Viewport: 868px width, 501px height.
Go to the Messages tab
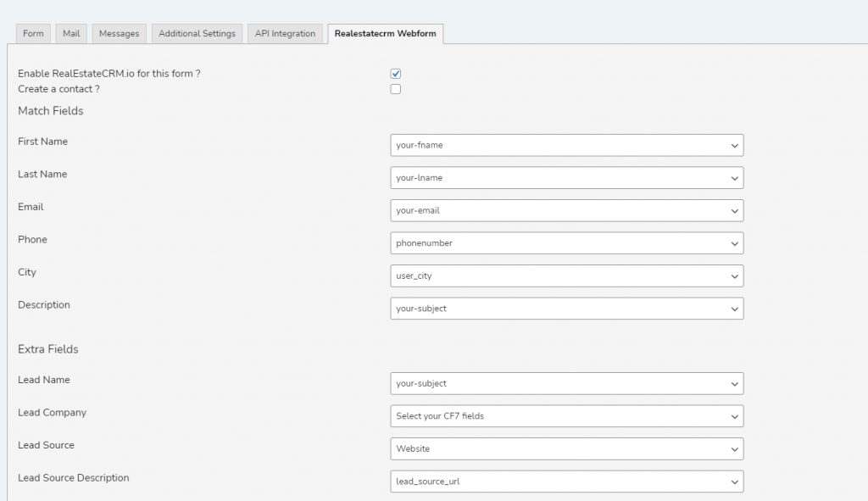point(119,34)
